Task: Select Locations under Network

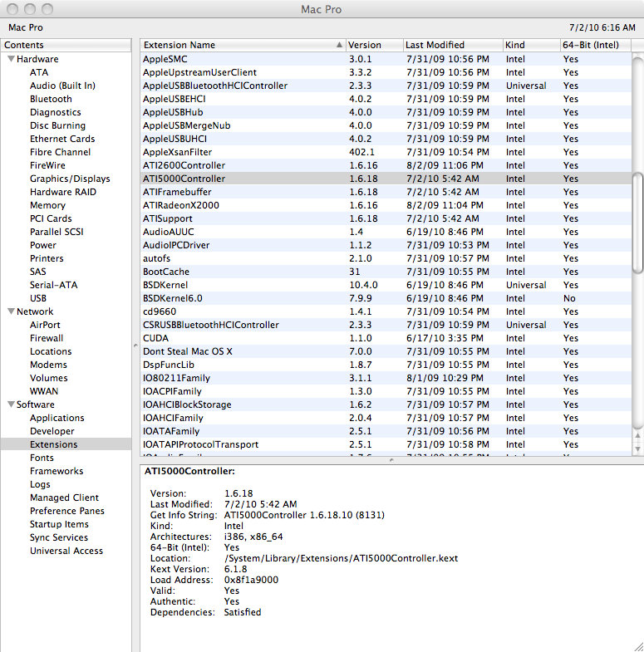Action: pos(51,352)
